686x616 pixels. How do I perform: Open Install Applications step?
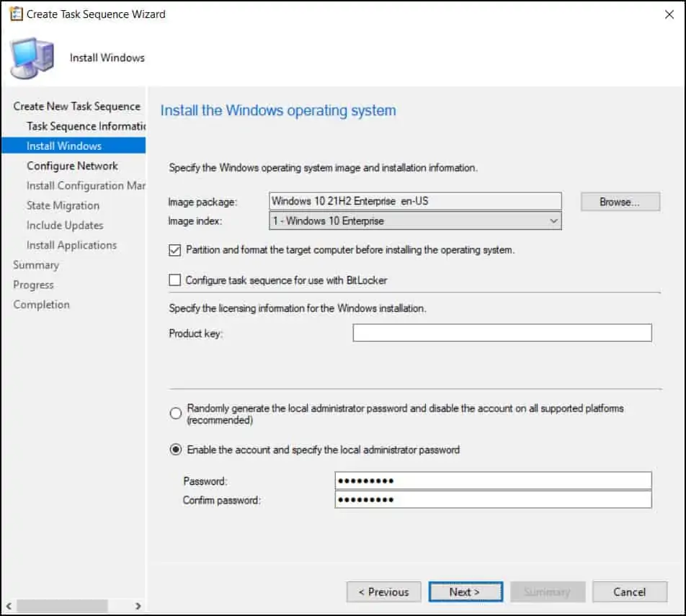[72, 245]
